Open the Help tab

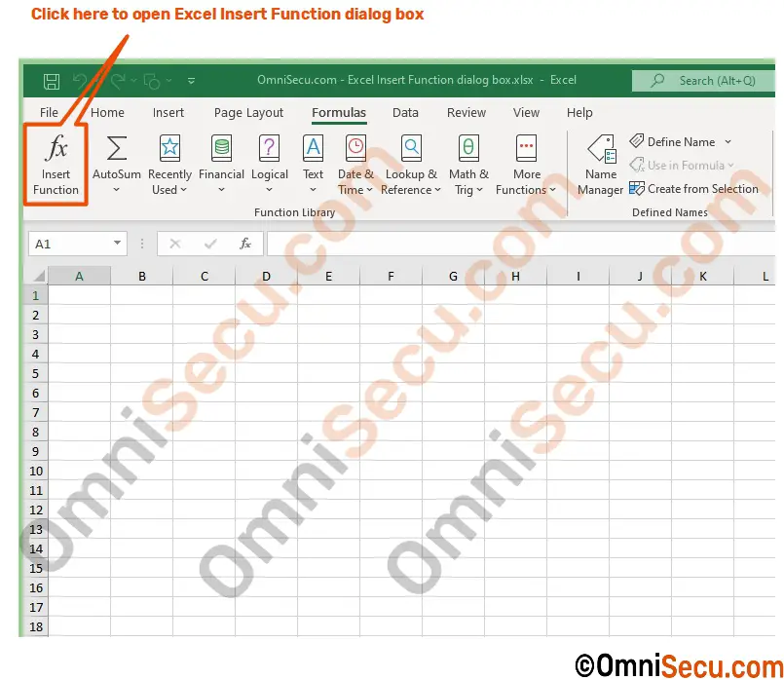[x=579, y=112]
